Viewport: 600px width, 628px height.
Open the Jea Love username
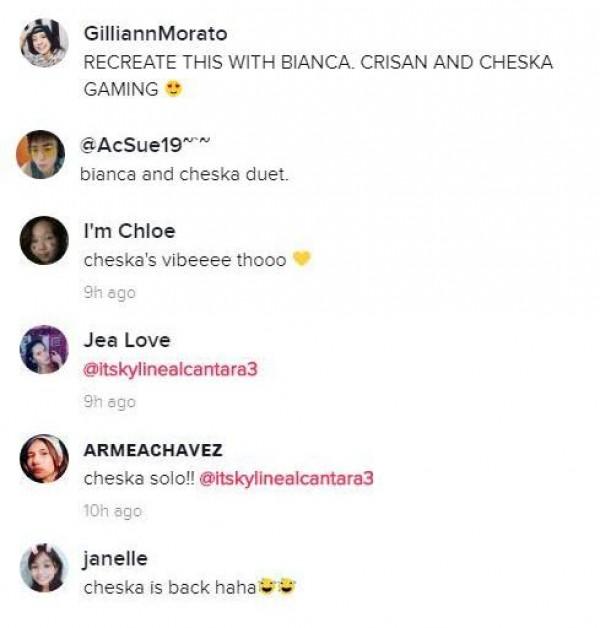pos(127,340)
